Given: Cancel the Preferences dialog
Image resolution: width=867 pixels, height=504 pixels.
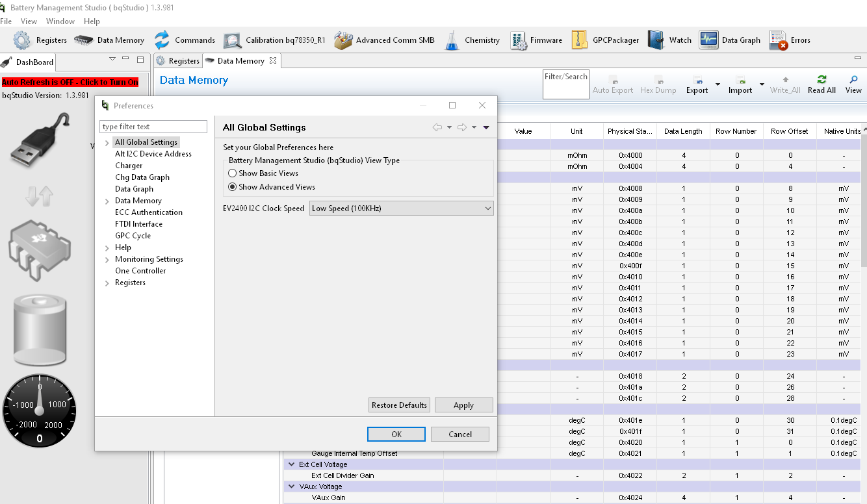Looking at the screenshot, I should (x=460, y=434).
